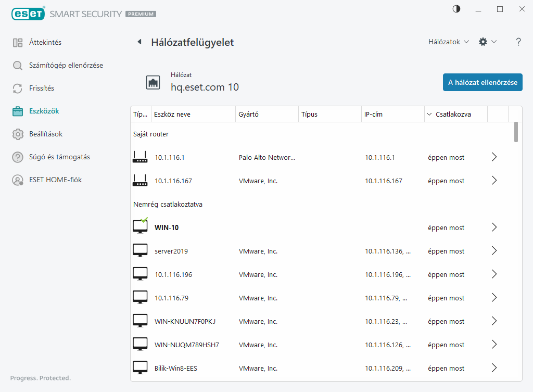Click the back arrow beside Hálózatfelügyelet
The height and width of the screenshot is (392, 533).
tap(139, 42)
